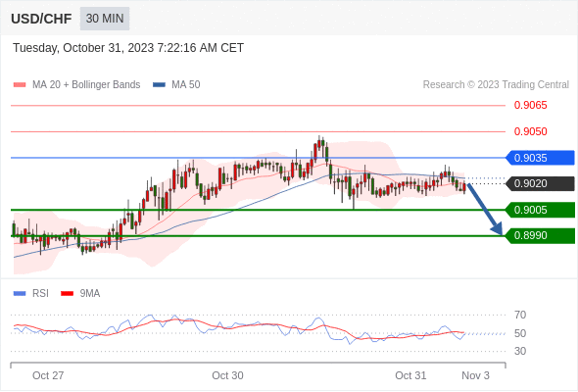Click the green 0.9005 support tag
The image size is (578, 392).
click(540, 210)
